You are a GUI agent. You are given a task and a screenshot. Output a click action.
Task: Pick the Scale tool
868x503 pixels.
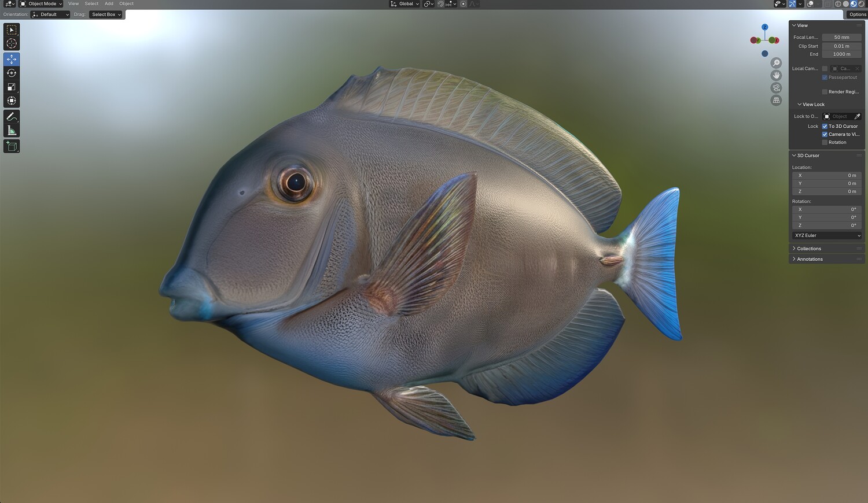coord(12,87)
